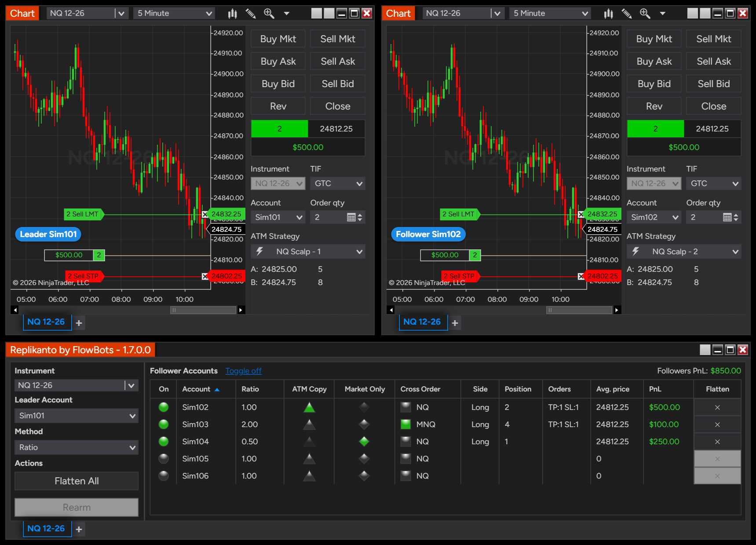The image size is (756, 545).
Task: Turn on follower Sim106
Action: 164,476
